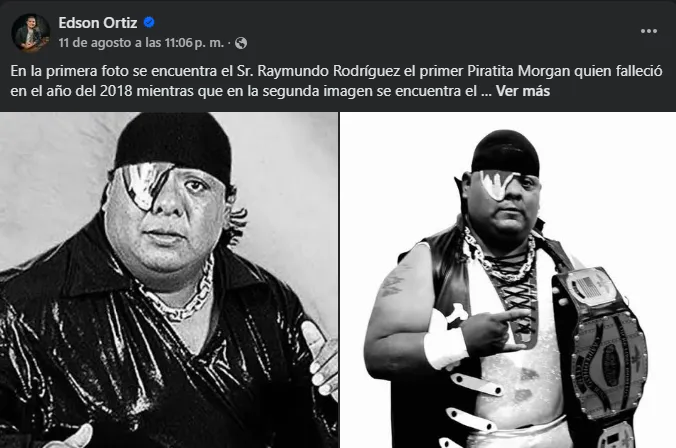
Task: Open Edson Ortiz's profile picture
Action: [x=31, y=32]
